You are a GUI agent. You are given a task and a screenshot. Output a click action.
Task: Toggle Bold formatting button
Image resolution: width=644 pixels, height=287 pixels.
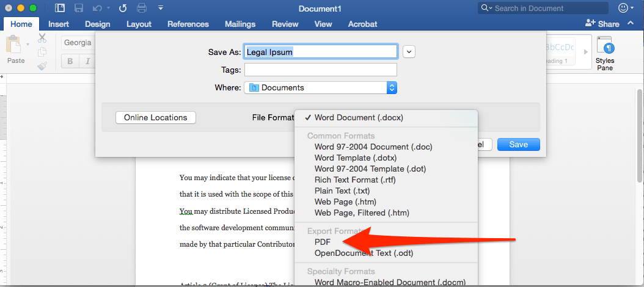[x=70, y=61]
